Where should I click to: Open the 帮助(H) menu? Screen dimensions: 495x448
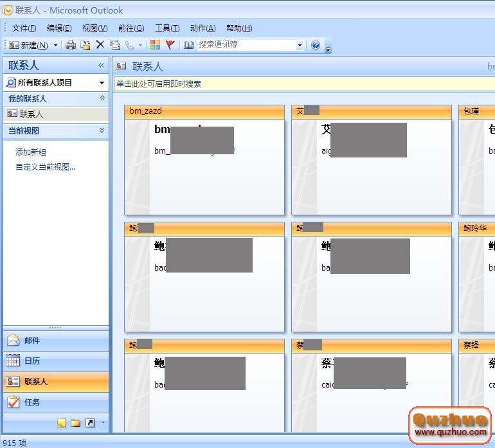239,28
